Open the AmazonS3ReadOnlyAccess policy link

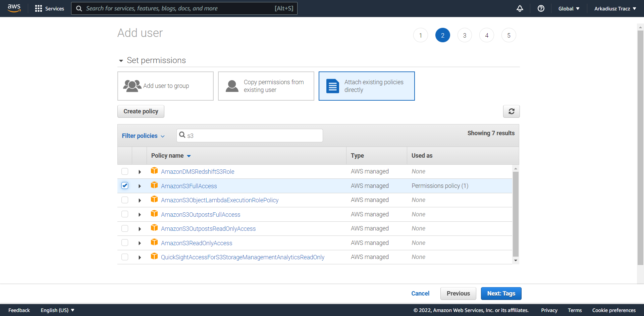(197, 243)
